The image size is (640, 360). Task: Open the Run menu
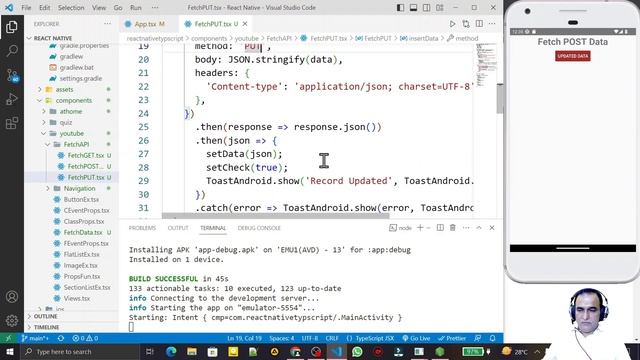point(136,7)
